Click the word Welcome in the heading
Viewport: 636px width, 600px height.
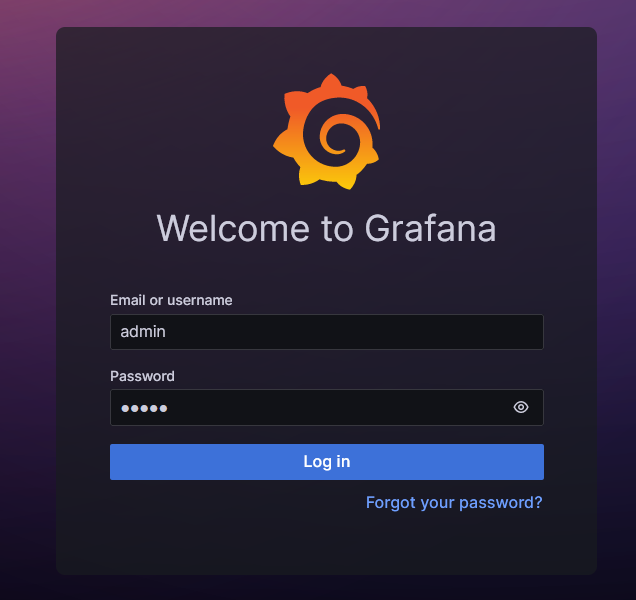pos(233,228)
